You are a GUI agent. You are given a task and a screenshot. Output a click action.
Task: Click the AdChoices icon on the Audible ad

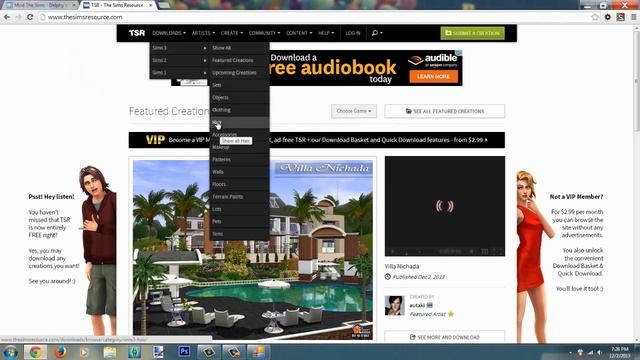click(x=459, y=53)
